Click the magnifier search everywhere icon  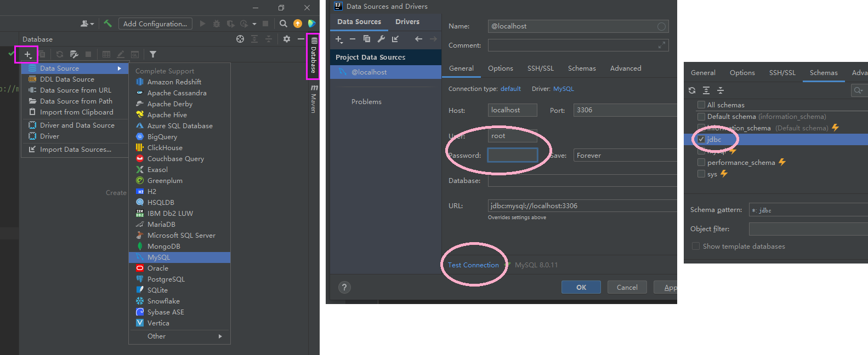pyautogui.click(x=283, y=24)
